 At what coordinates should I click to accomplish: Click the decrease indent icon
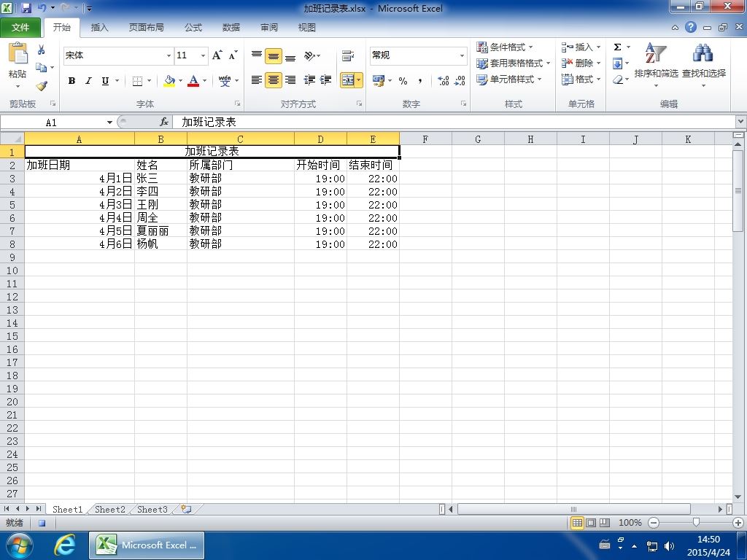pyautogui.click(x=309, y=80)
